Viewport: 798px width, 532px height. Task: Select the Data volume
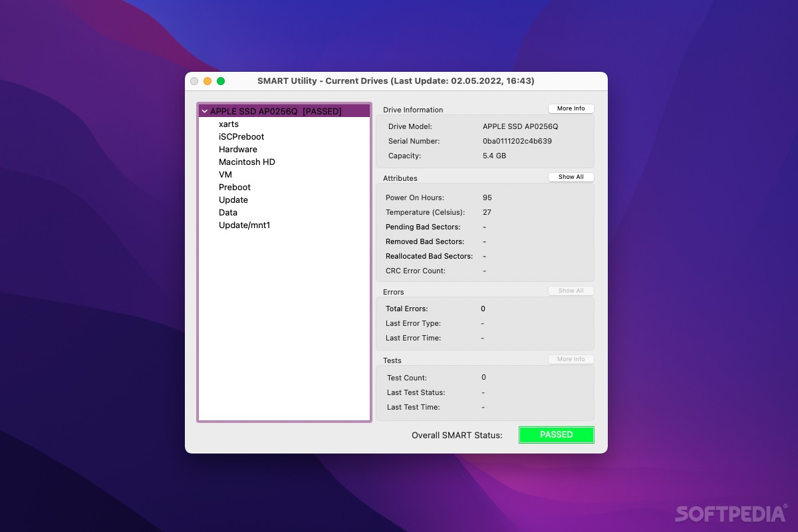click(228, 213)
